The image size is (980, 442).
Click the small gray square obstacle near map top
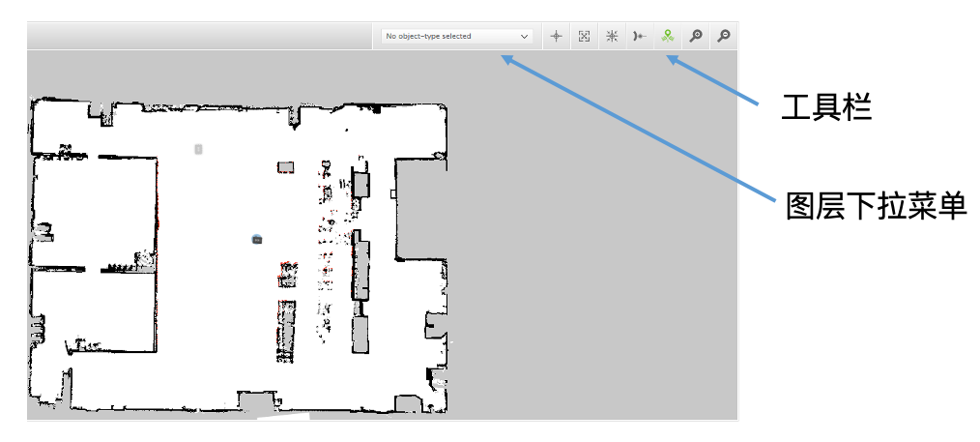click(285, 167)
